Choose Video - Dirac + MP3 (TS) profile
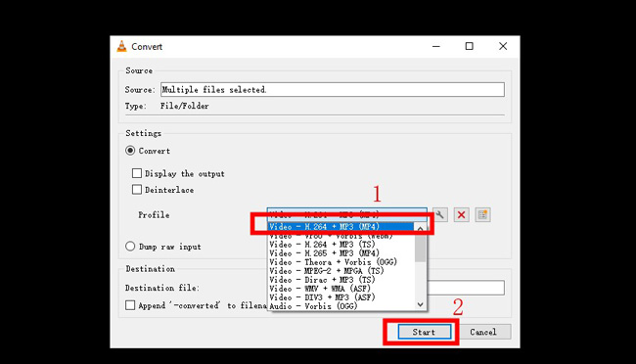 (x=341, y=280)
